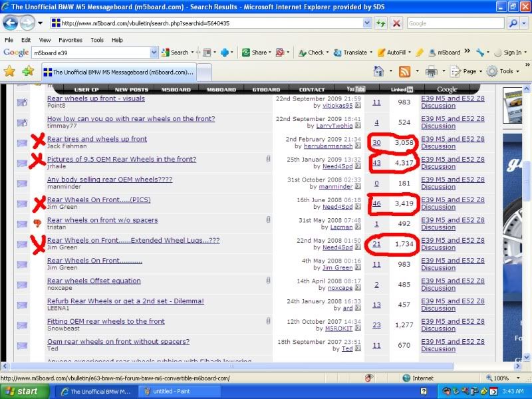The image size is (532, 399).
Task: Click the RSS feeds icon
Action: coord(404,72)
